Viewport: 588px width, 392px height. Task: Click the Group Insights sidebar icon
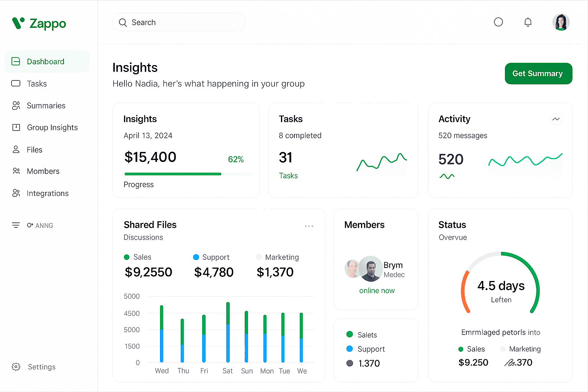point(16,127)
